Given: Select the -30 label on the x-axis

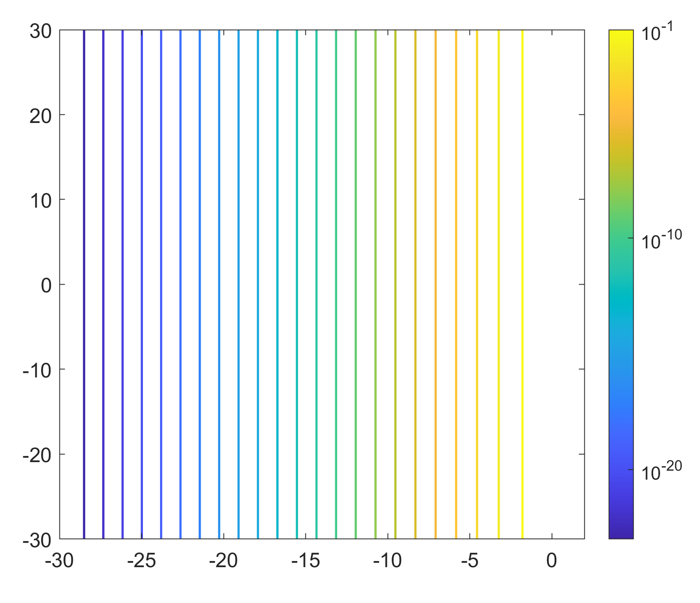Looking at the screenshot, I should pyautogui.click(x=59, y=561).
